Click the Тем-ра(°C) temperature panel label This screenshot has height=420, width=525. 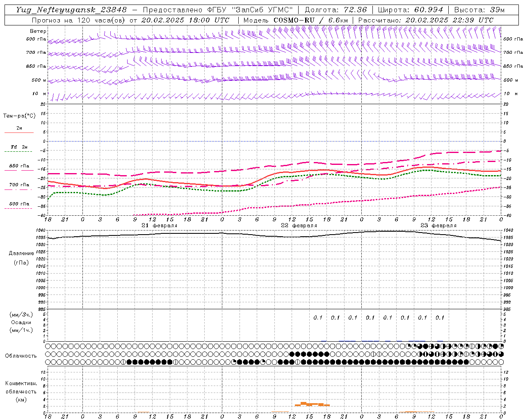click(x=19, y=116)
